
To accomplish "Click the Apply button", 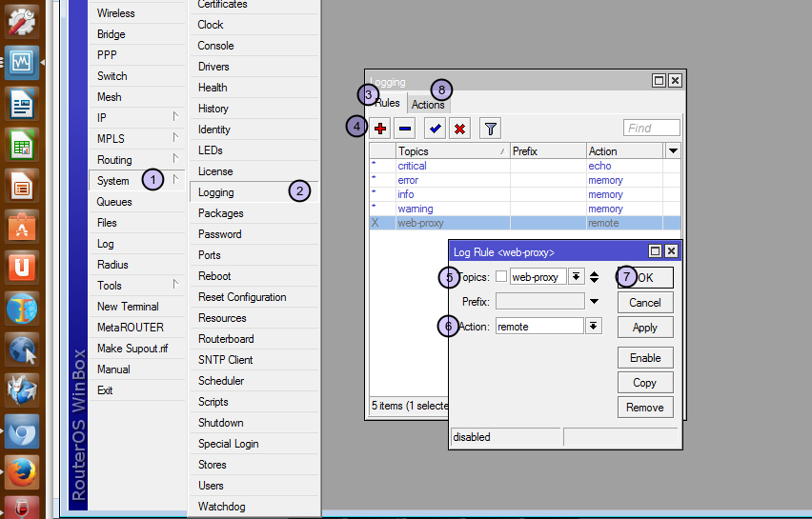I will click(645, 328).
